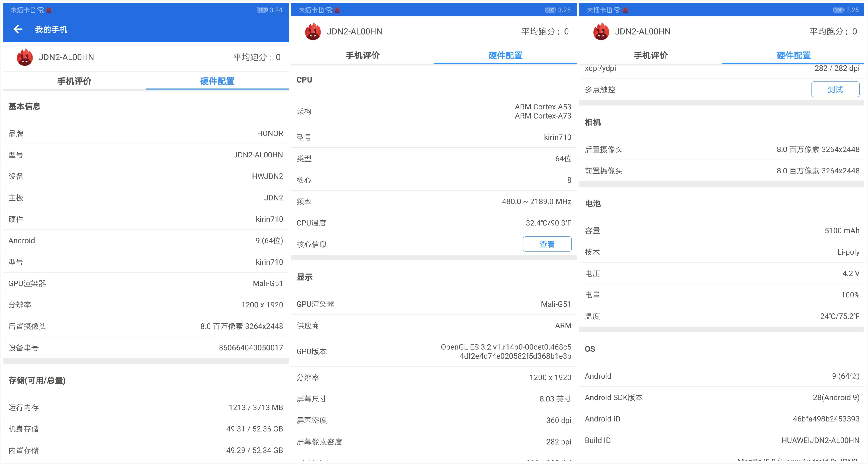Click the AnTuTu logo in the middle panel

click(x=313, y=32)
